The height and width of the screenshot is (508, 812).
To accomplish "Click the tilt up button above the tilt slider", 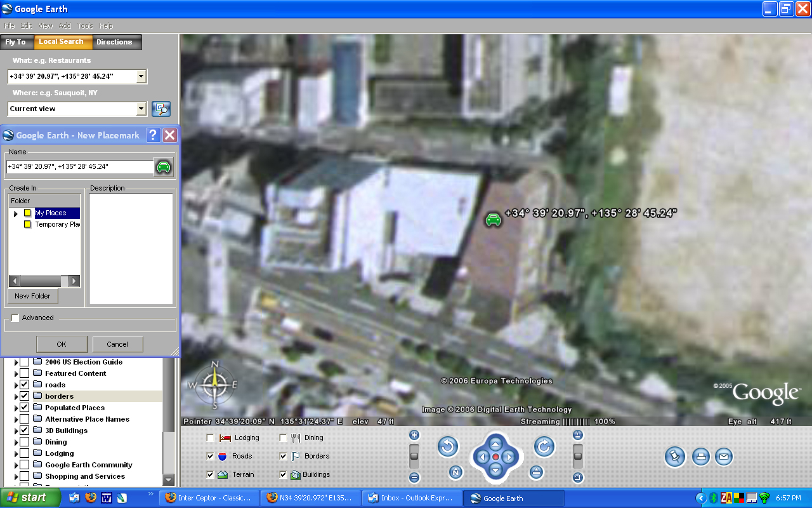I will click(x=578, y=436).
